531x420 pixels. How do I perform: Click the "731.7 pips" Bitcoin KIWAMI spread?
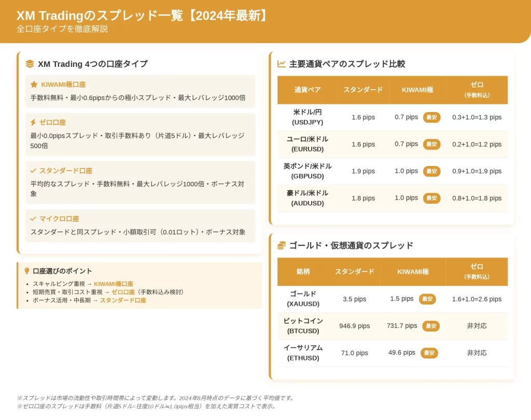point(402,326)
